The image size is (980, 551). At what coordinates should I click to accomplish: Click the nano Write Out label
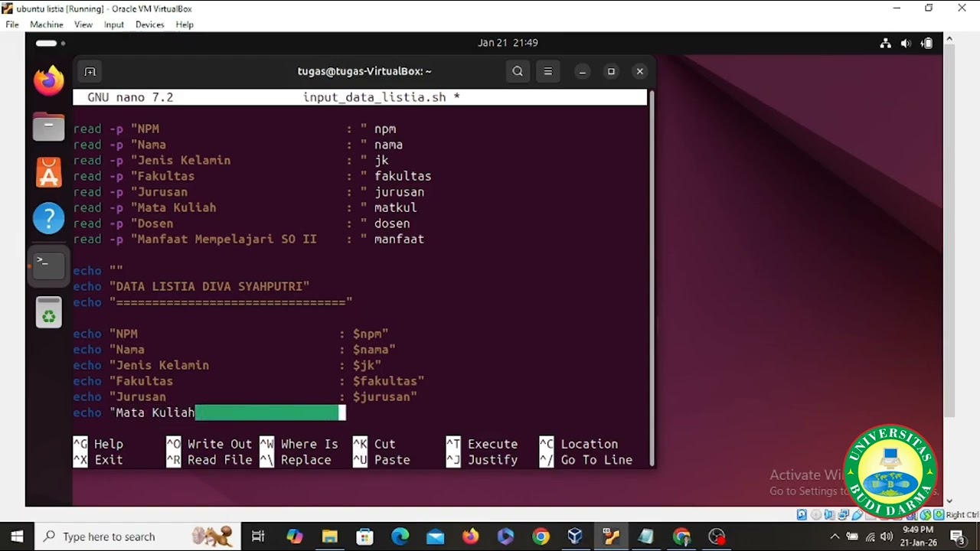click(220, 444)
